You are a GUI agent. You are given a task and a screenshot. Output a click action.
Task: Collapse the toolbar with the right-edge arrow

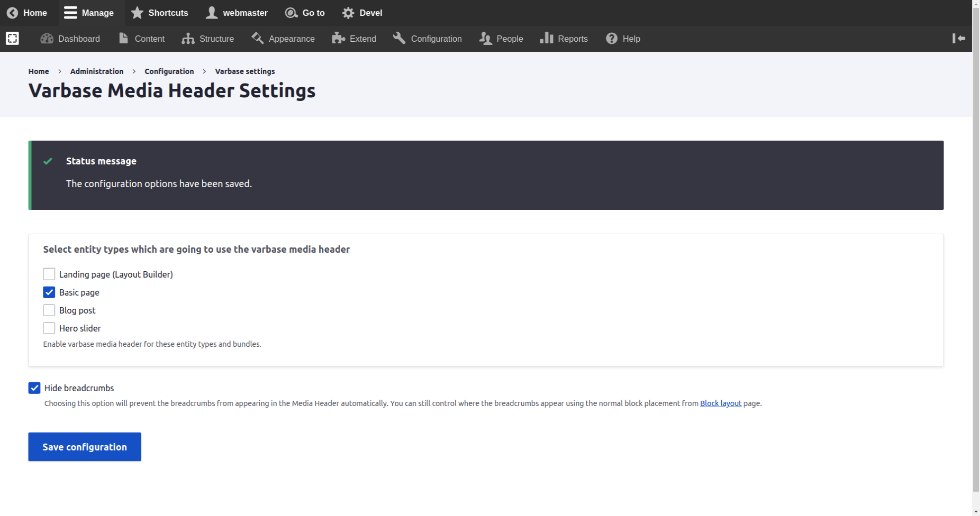pyautogui.click(x=958, y=39)
